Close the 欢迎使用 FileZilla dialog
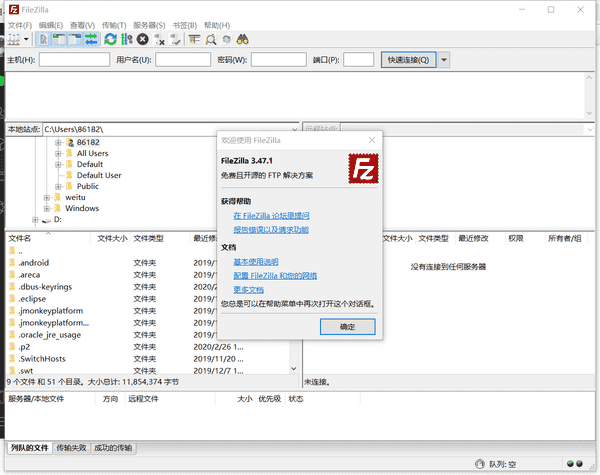Viewport: 600px width, 475px height. pyautogui.click(x=372, y=140)
